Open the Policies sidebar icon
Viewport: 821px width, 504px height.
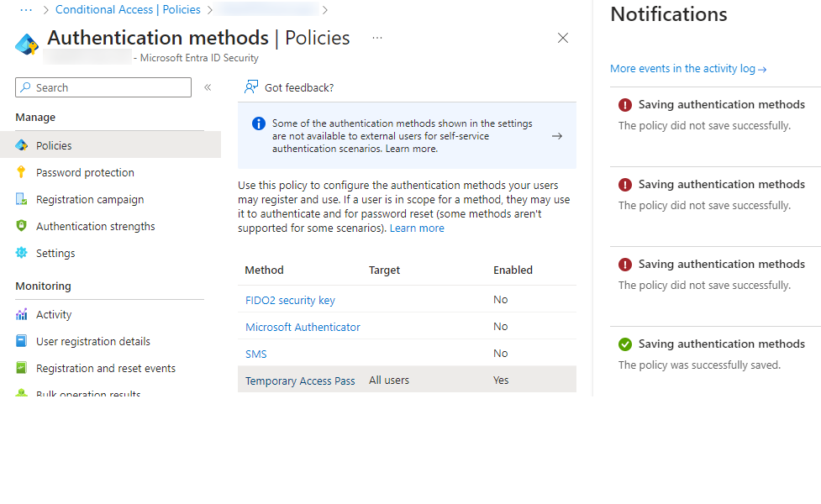[22, 145]
